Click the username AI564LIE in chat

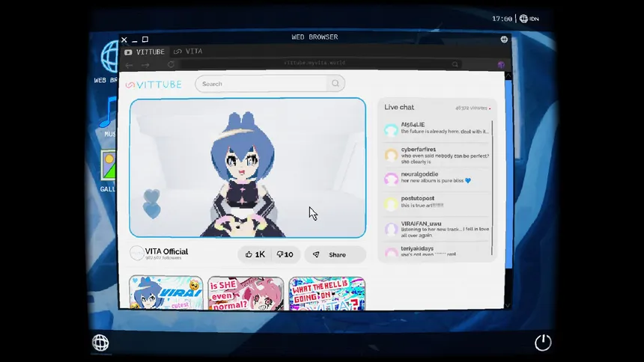(x=413, y=124)
